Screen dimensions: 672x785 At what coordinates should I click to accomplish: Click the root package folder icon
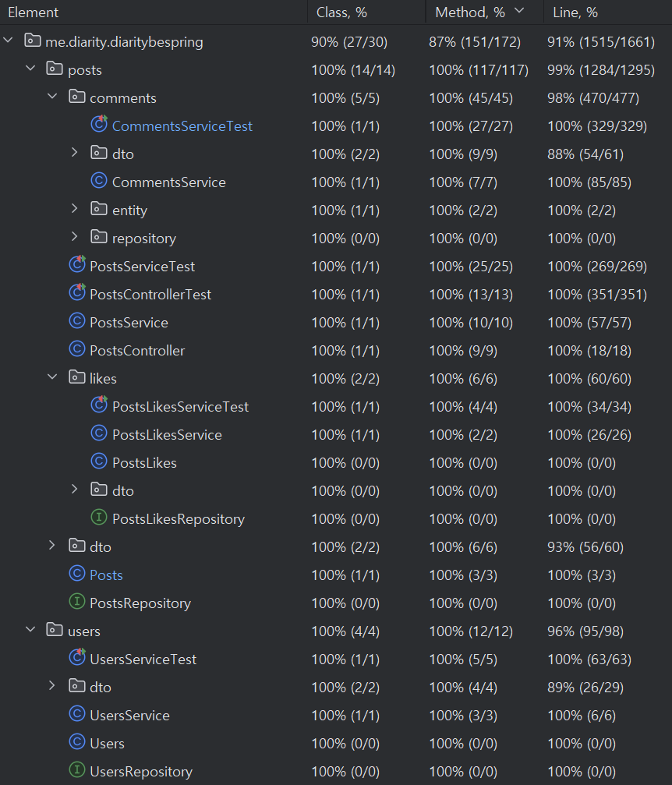click(x=33, y=40)
